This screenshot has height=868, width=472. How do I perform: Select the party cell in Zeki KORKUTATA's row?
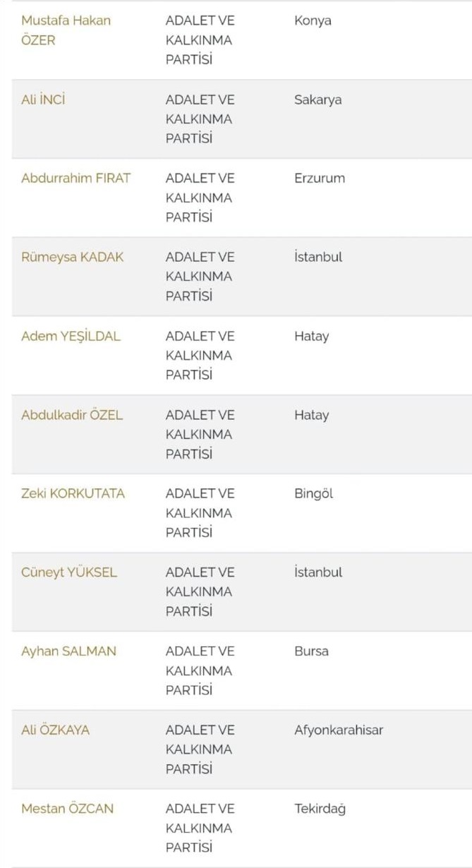click(199, 513)
